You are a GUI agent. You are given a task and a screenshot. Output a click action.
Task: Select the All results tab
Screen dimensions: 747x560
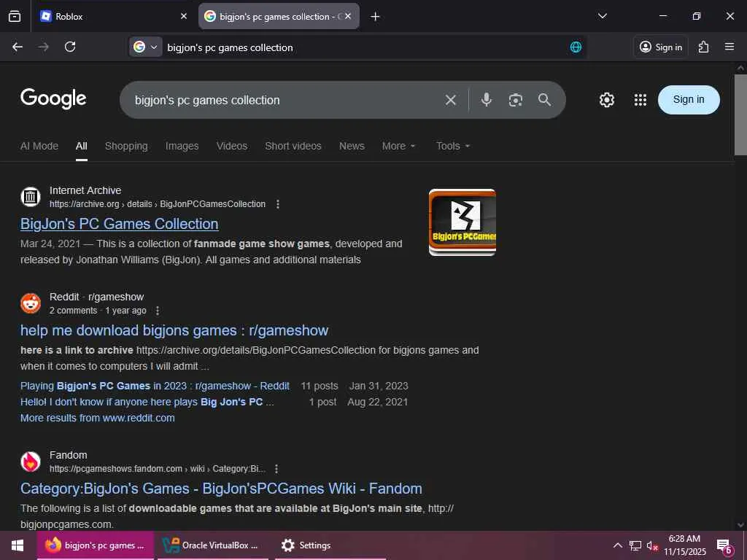coord(82,146)
